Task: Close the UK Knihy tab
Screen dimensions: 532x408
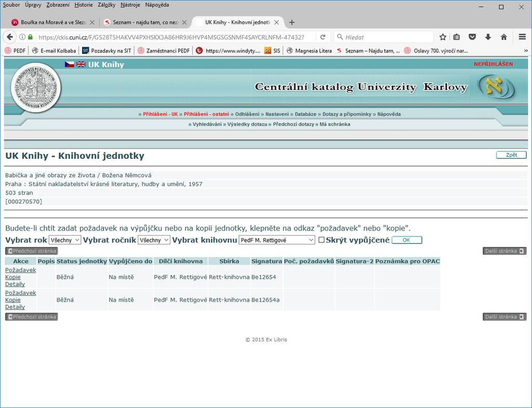Action: (276, 22)
